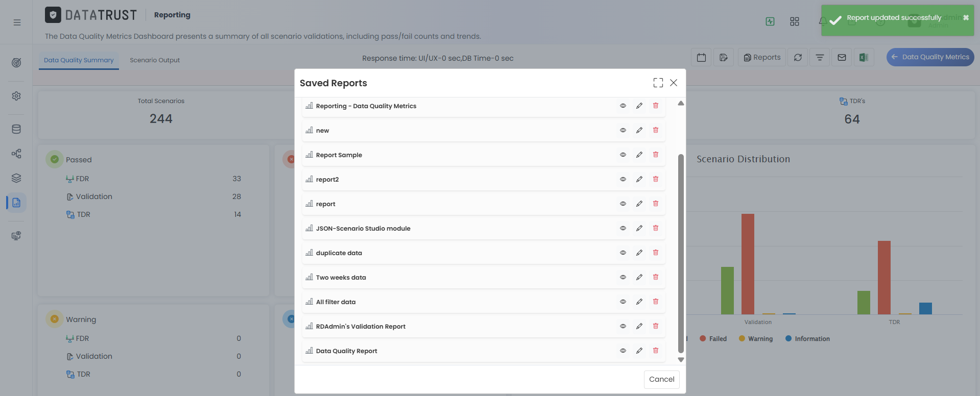980x396 pixels.
Task: View the 'All filter data' report
Action: point(623,302)
